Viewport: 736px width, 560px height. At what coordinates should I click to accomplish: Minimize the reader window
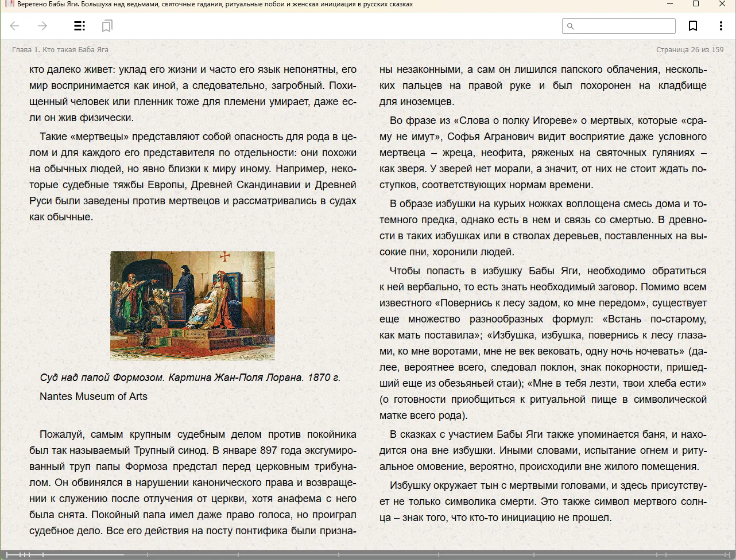click(x=669, y=4)
